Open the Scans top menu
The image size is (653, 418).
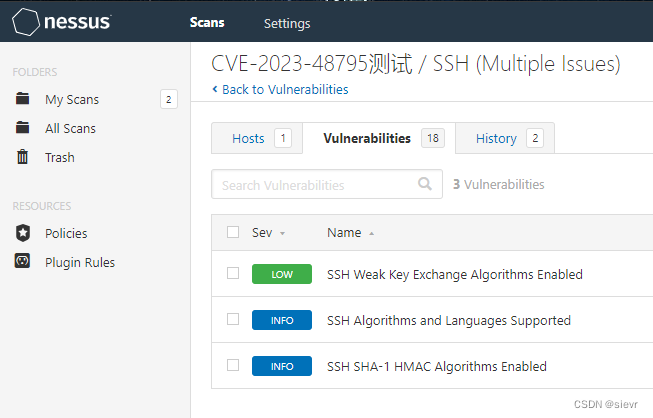click(x=207, y=22)
